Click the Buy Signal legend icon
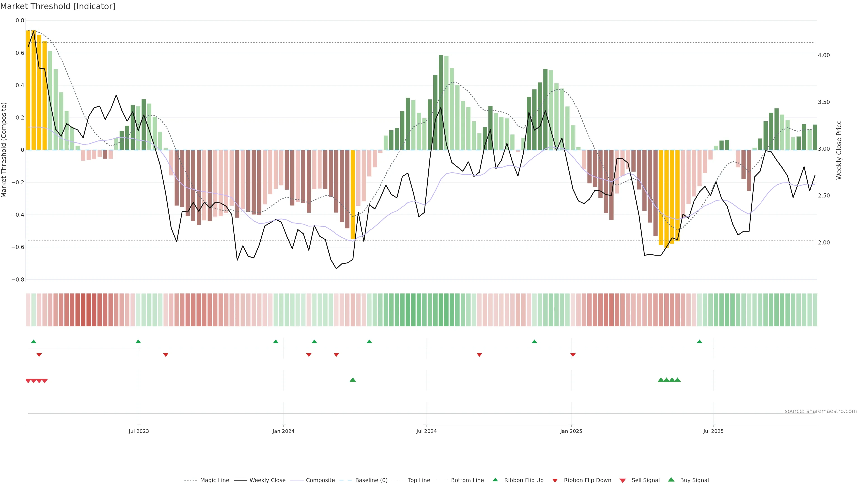 pos(671,480)
